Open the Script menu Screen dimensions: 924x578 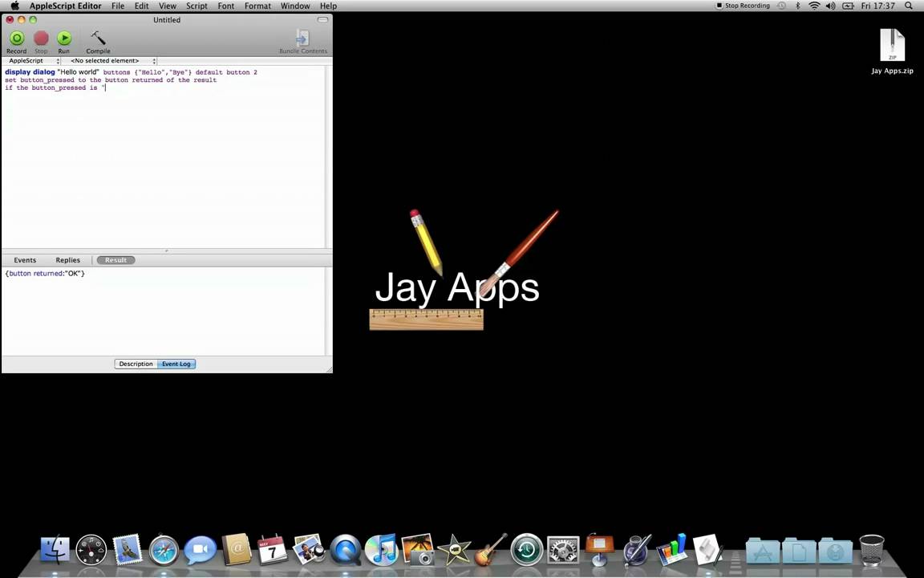click(197, 6)
